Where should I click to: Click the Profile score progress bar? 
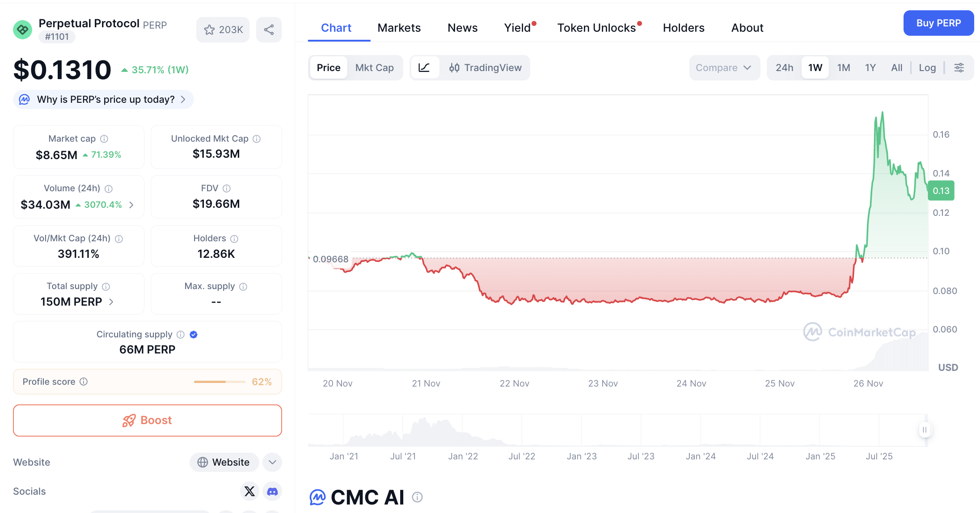point(219,382)
